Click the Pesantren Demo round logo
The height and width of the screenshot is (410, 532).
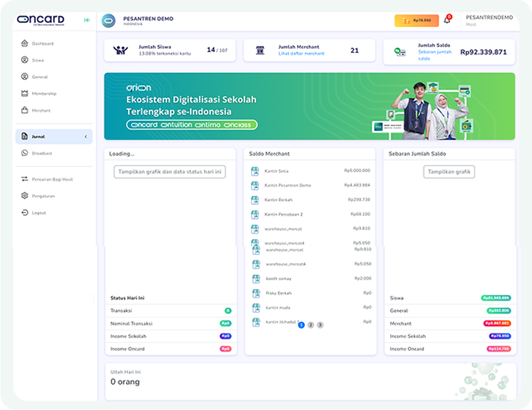pos(109,21)
